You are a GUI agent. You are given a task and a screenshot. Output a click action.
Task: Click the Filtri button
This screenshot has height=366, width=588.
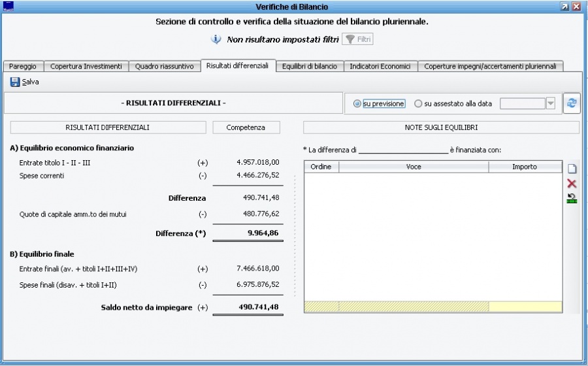[358, 39]
